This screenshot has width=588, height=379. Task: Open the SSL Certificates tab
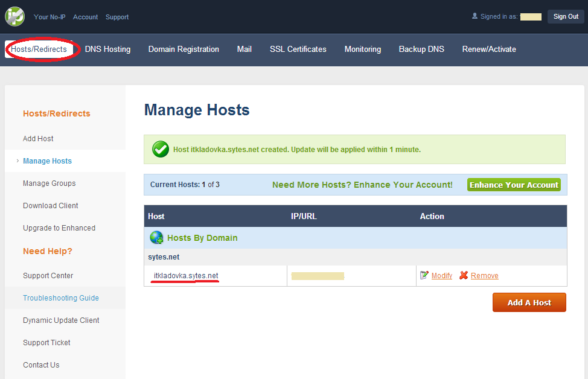(x=298, y=49)
